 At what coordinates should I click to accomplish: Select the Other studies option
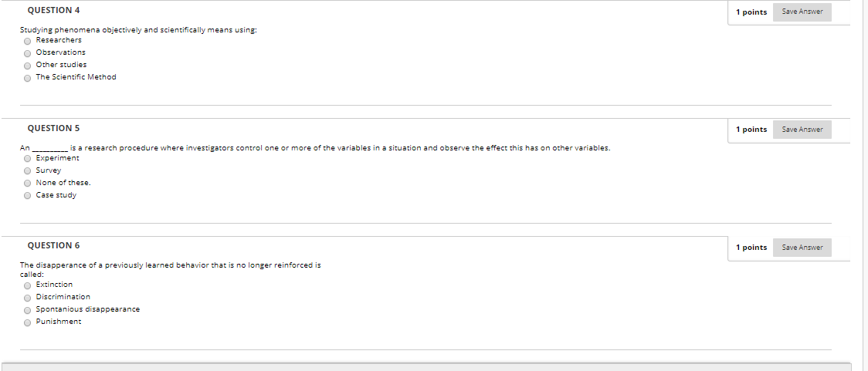click(27, 66)
